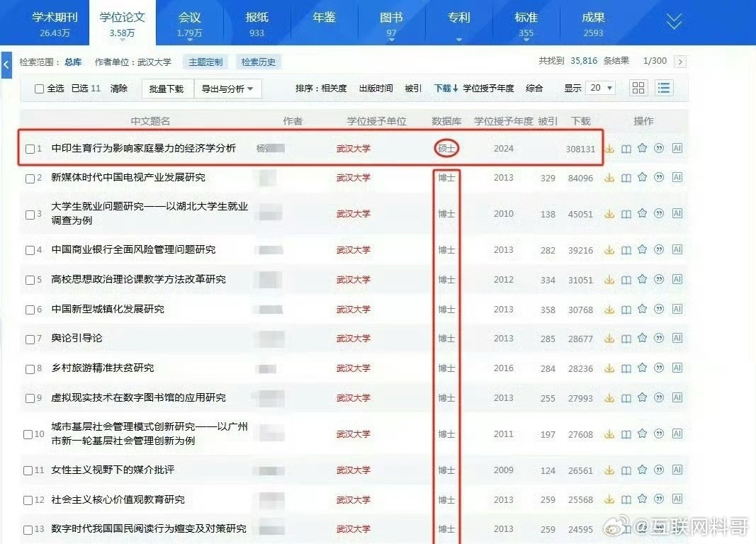Check the 全选 select-all checkbox

pyautogui.click(x=40, y=89)
